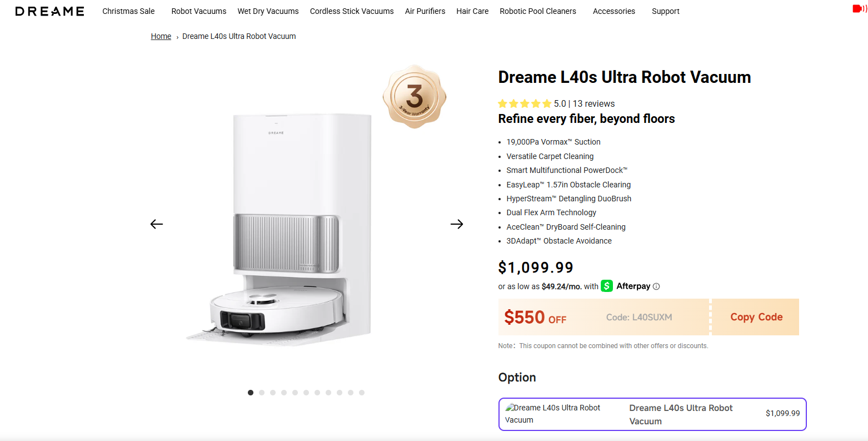Open the Robot Vacuums dropdown menu
Screen dimensions: 868x441
(x=198, y=11)
